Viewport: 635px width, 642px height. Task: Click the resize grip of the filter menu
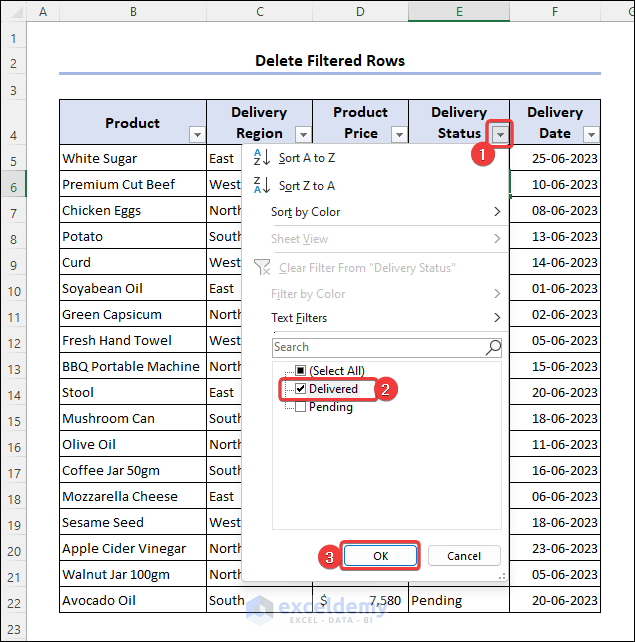point(502,575)
